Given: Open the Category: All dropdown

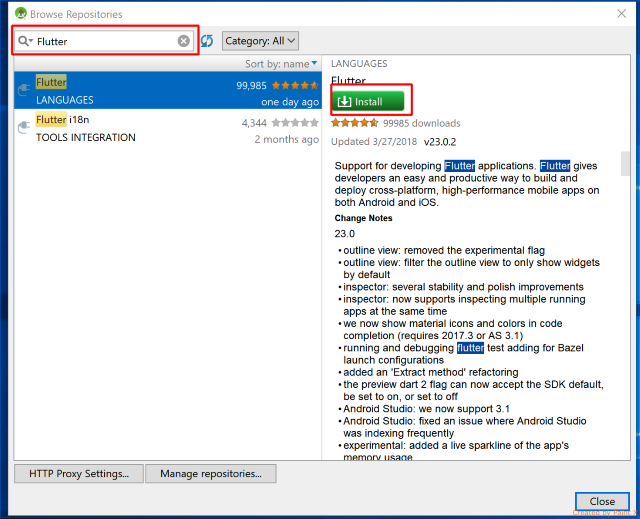Looking at the screenshot, I should click(260, 41).
